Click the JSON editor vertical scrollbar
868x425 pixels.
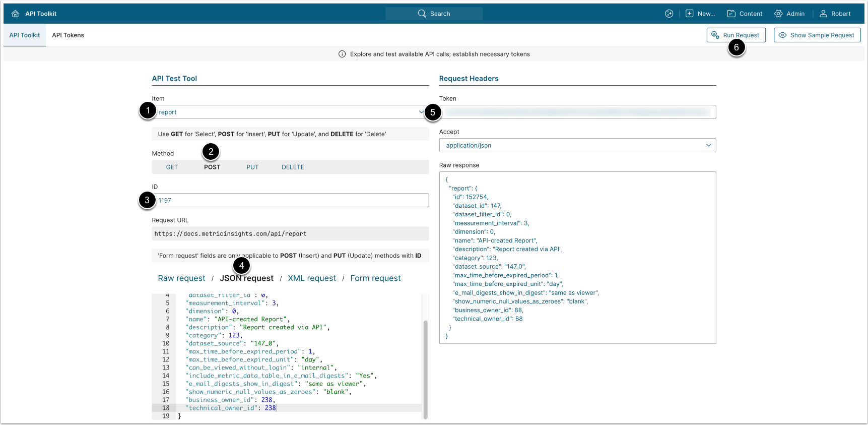(x=425, y=368)
